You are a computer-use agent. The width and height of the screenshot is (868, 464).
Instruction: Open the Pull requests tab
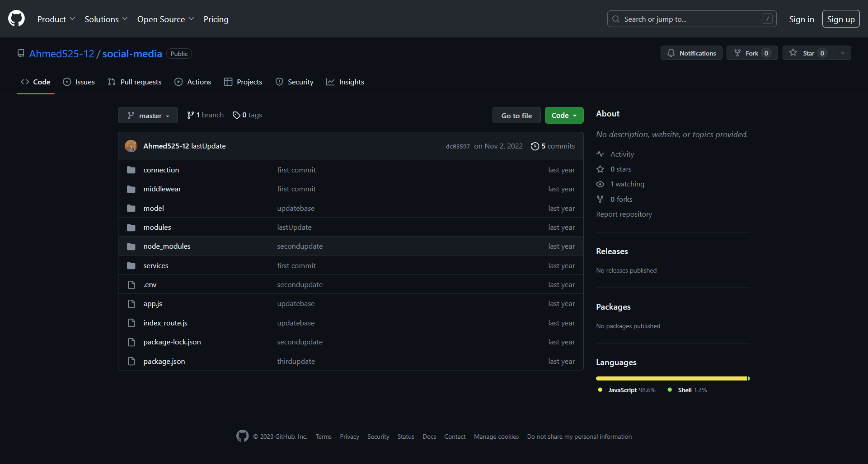click(x=135, y=82)
